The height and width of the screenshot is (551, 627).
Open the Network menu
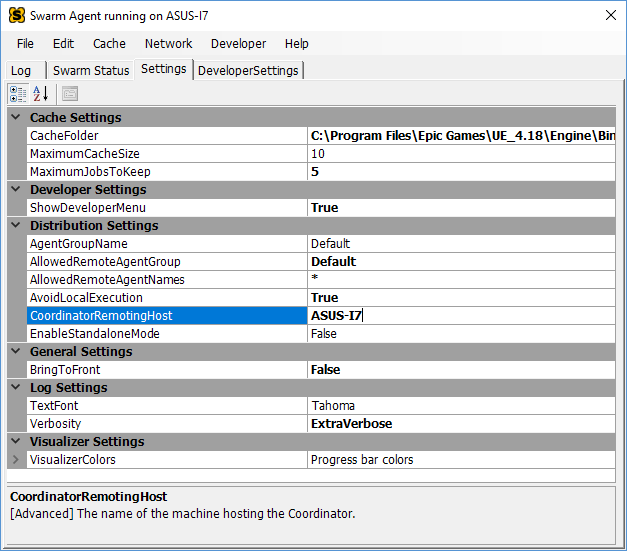point(168,44)
